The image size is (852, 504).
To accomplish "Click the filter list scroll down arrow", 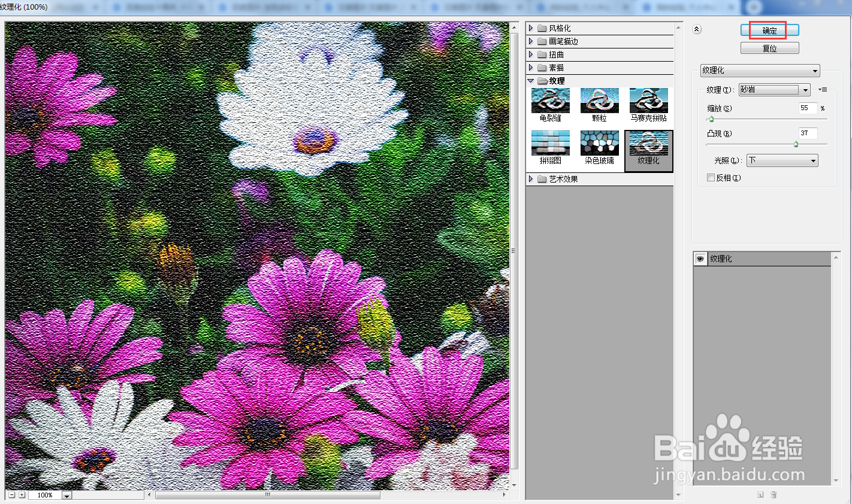I will (x=678, y=495).
